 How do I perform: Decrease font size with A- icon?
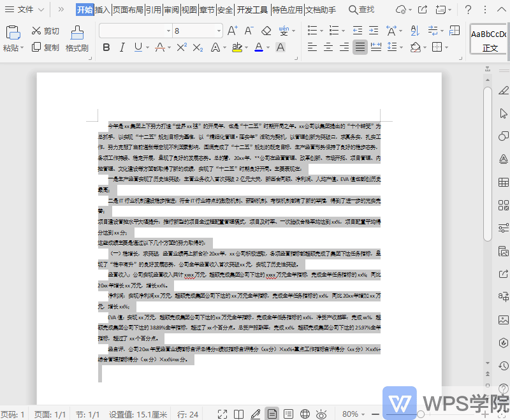point(249,31)
